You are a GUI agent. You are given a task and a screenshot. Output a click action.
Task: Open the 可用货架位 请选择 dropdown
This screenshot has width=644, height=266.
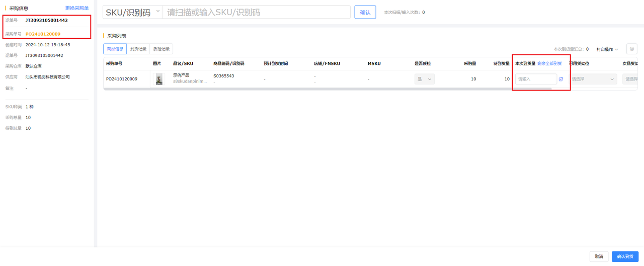(593, 79)
